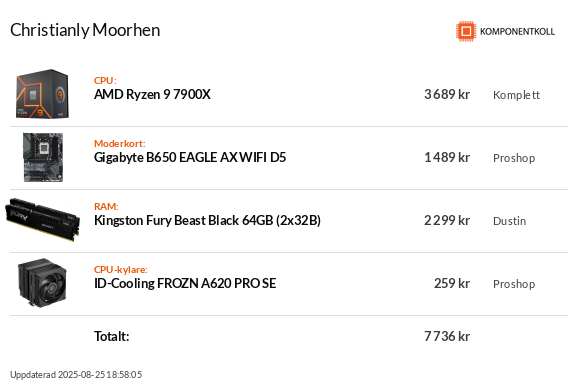
Task: Visit Proshop link for the CPU cooler
Action: coord(514,284)
